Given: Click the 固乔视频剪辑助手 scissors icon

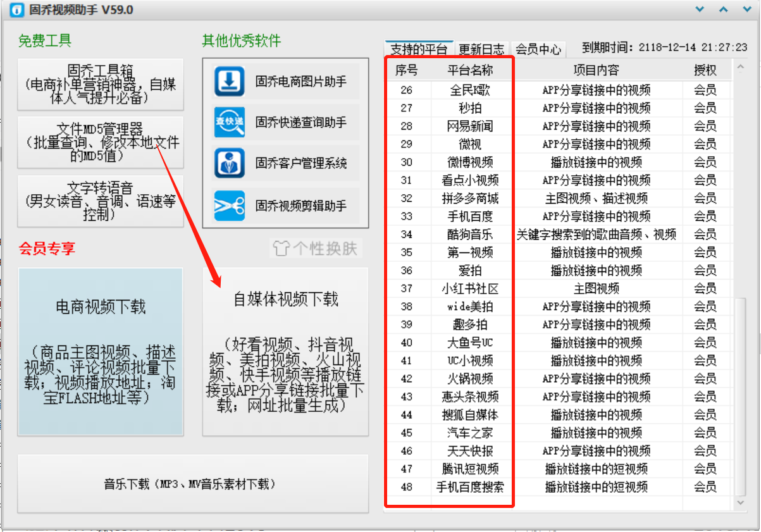Looking at the screenshot, I should [230, 206].
